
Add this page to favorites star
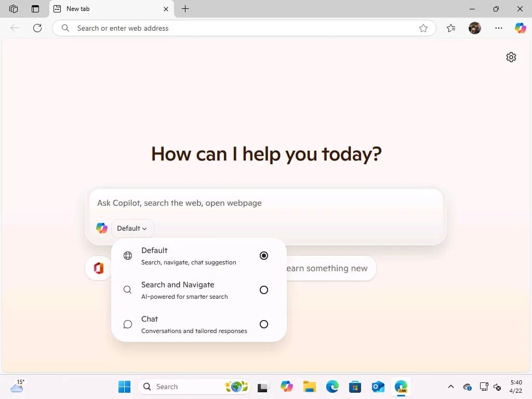pyautogui.click(x=423, y=28)
